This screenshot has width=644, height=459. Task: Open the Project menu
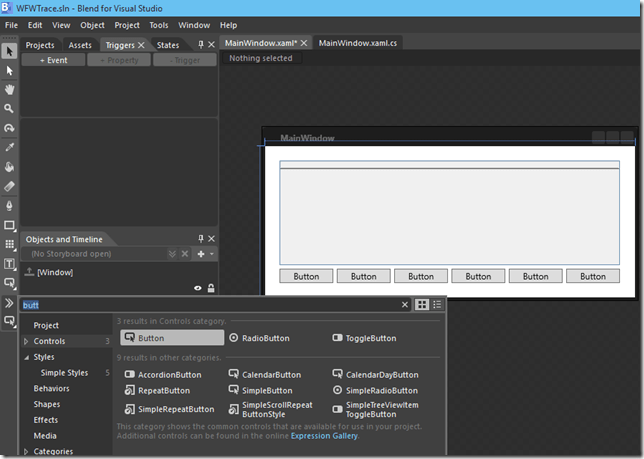point(127,24)
